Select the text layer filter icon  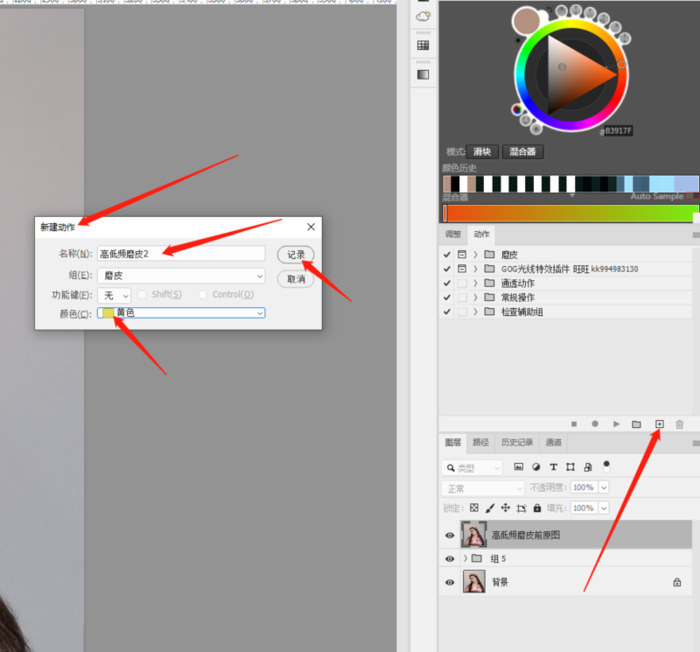(553, 467)
